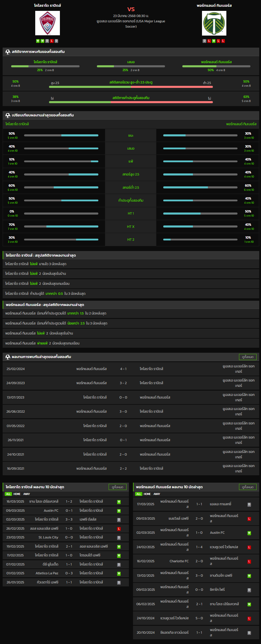Click the สกอร์ต่ำ 2.5 label in the comparison table
This screenshot has height=644, width=261.
(x=131, y=188)
